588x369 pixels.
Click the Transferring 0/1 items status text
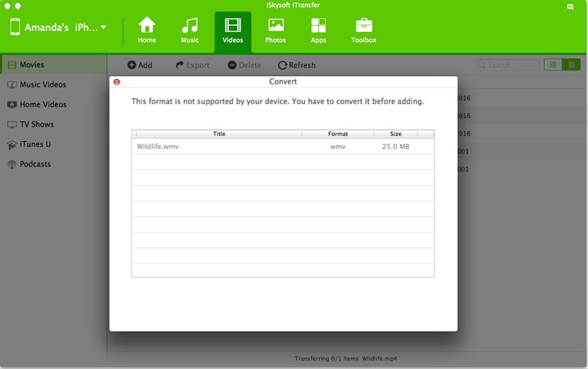(346, 359)
